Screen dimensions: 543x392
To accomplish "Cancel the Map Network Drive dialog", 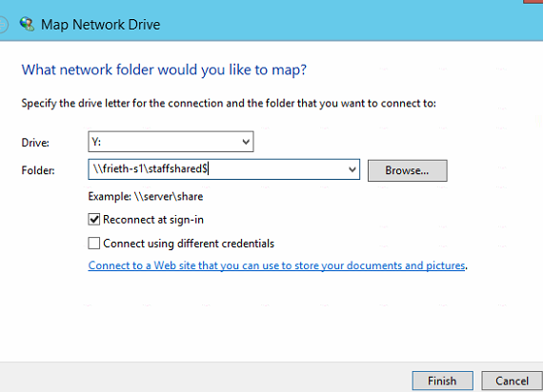I will point(512,381).
